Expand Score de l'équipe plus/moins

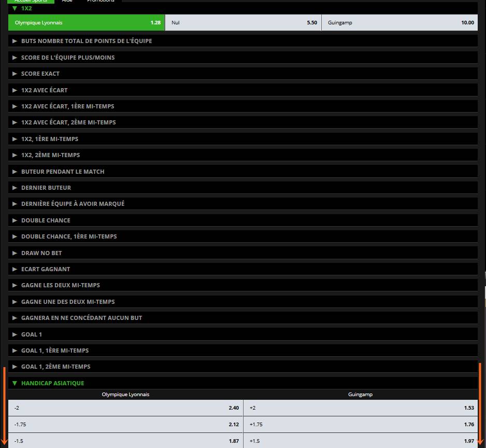pos(242,58)
